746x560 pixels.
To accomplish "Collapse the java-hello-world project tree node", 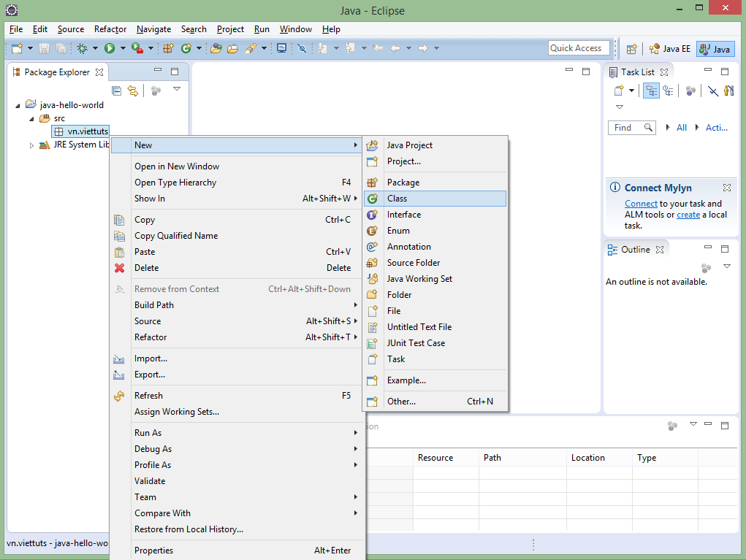I will pyautogui.click(x=18, y=106).
